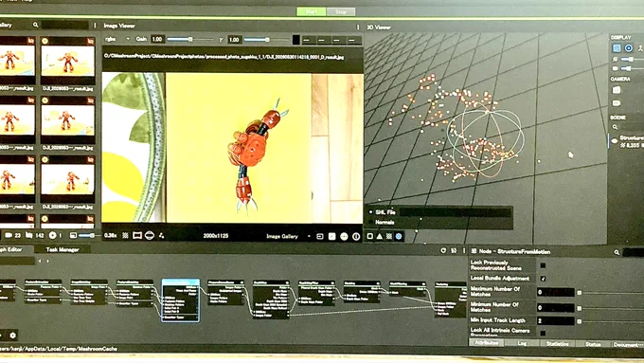644x363 pixels.
Task: Open the Image Gallery search icon
Action: coord(35,25)
